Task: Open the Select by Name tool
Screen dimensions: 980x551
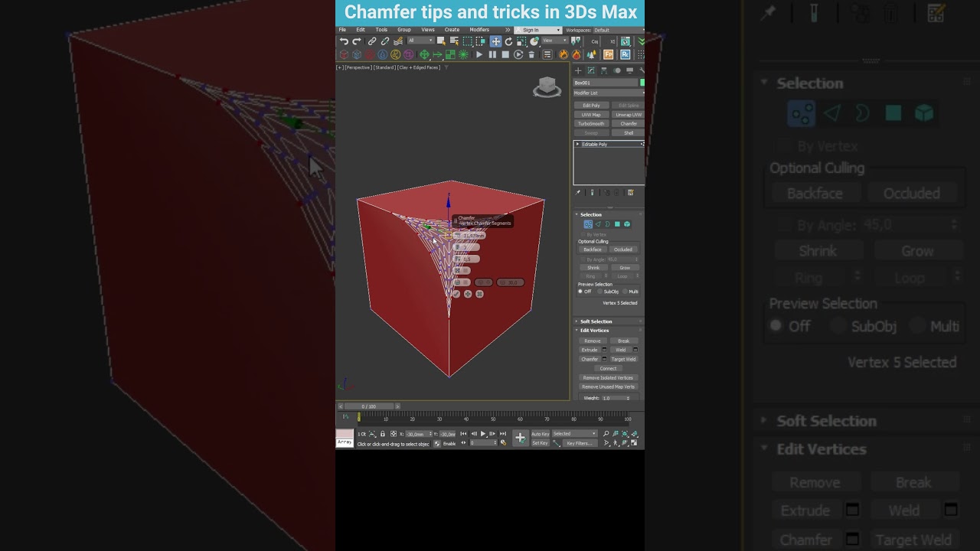Action: click(x=455, y=41)
